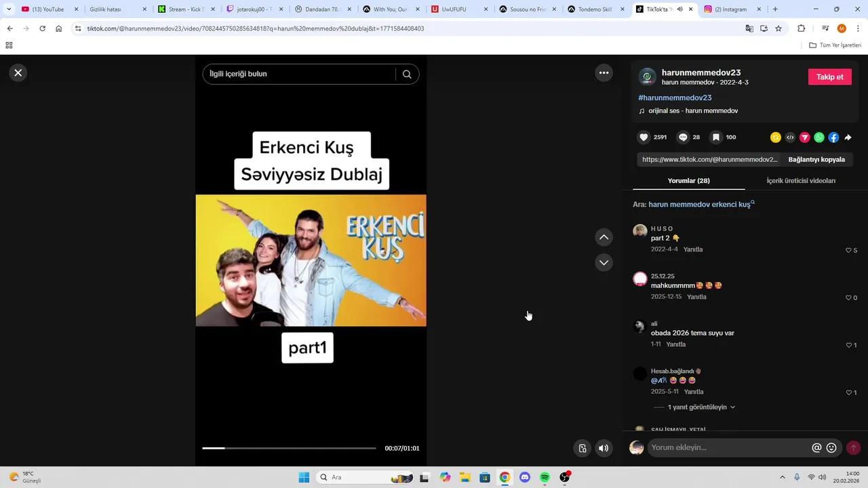Open Chrome tab search dropdown arrow
The width and height of the screenshot is (868, 488).
[9, 9]
